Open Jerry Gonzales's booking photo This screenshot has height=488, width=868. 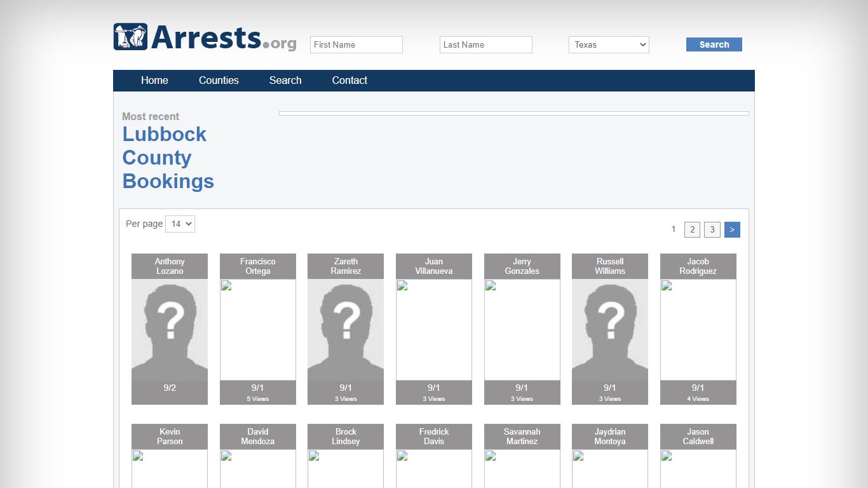click(522, 330)
